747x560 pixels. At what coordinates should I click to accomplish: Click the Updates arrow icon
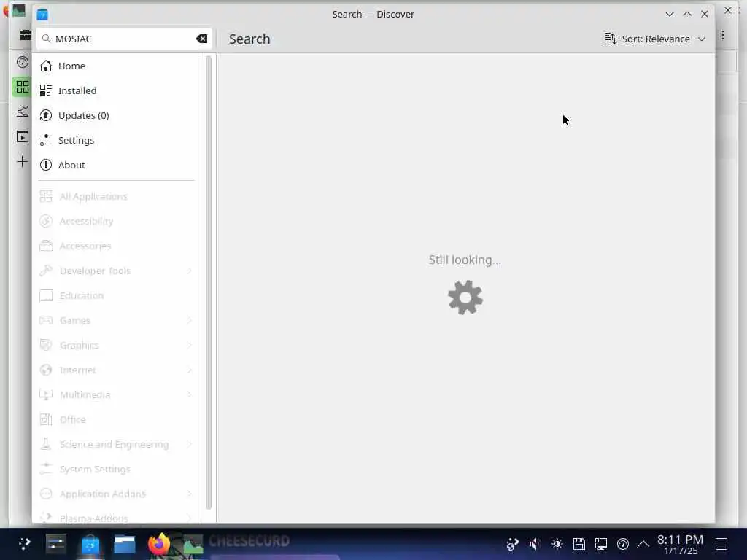point(46,115)
